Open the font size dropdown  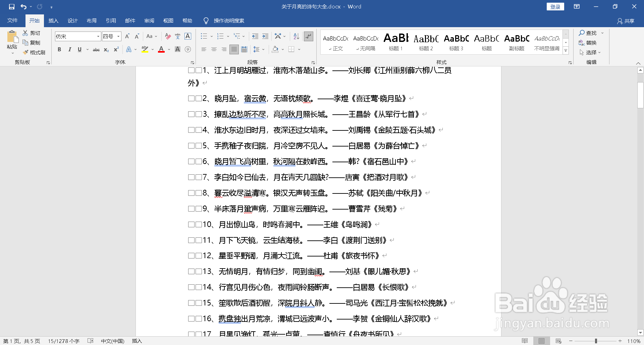coord(118,36)
